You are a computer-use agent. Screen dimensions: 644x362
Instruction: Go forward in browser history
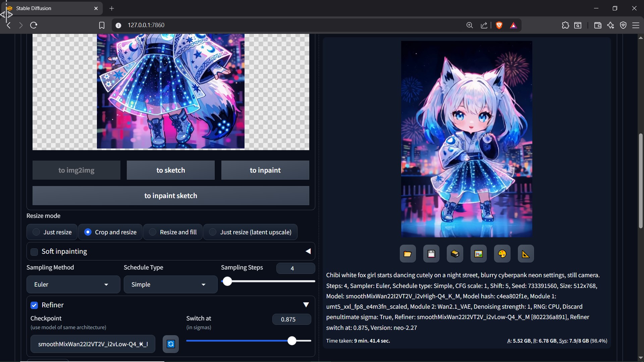point(21,25)
